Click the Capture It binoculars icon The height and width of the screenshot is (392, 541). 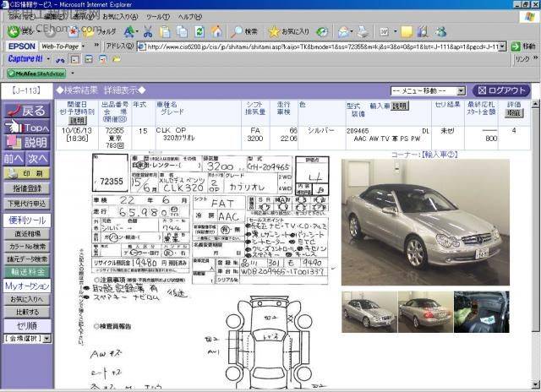(x=60, y=60)
